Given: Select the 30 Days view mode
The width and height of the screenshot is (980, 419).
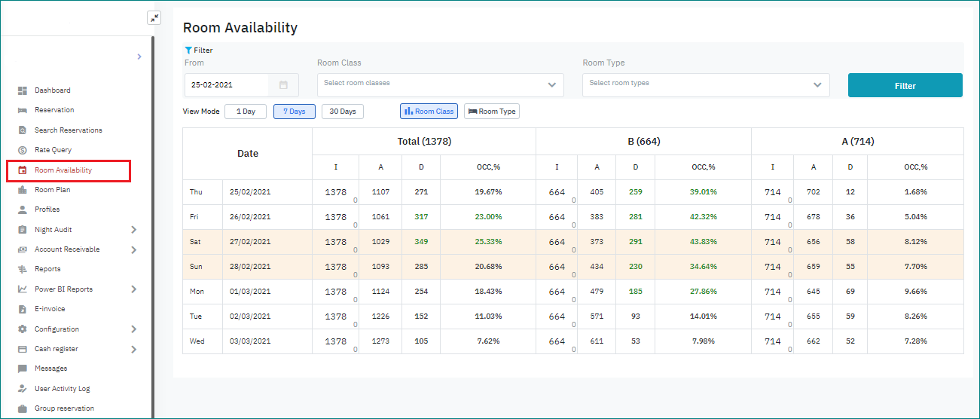Looking at the screenshot, I should [343, 112].
